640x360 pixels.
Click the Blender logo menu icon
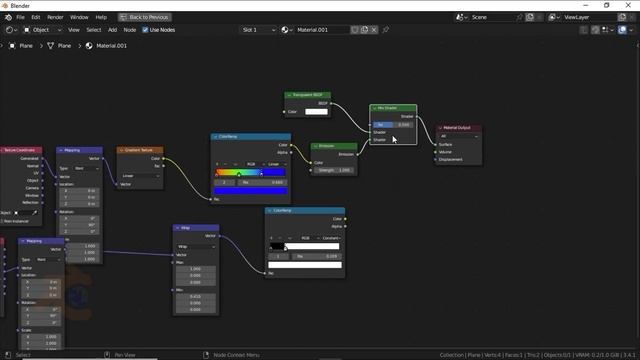coord(8,17)
